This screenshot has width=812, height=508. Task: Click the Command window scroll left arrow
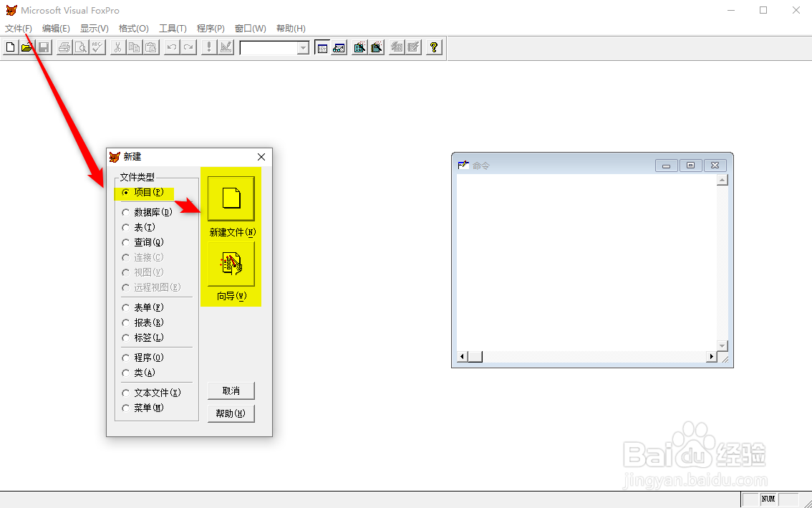click(463, 357)
